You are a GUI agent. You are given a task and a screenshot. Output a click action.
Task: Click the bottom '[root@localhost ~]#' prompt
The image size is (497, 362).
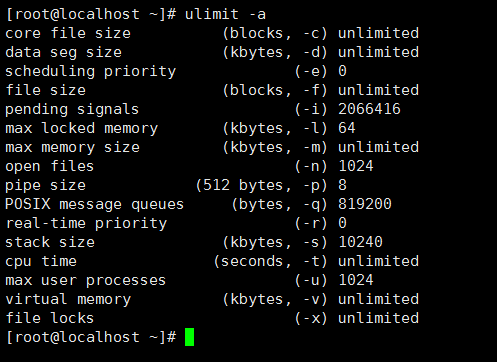91,337
